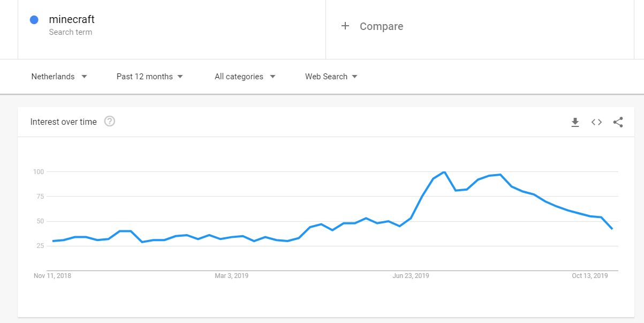Click the Mar 3, 2019 axis label
The image size is (644, 323).
click(231, 276)
